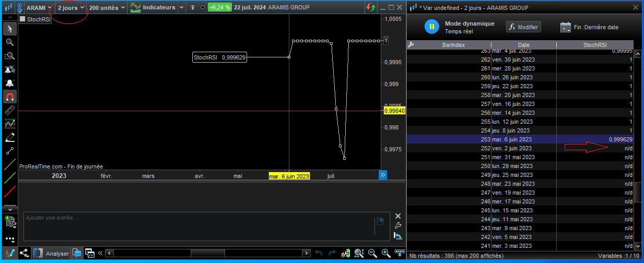Click the wrench icon beside notes panel

[397, 226]
